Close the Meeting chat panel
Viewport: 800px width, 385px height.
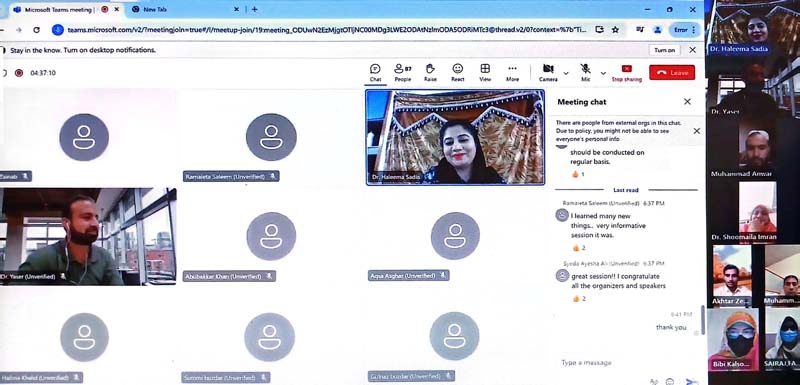coord(687,101)
